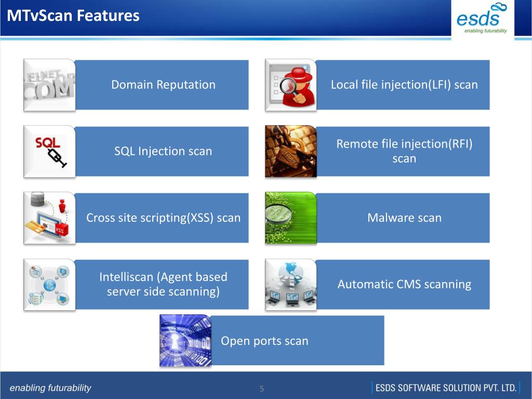Click the Open ports keyhole image

click(185, 341)
